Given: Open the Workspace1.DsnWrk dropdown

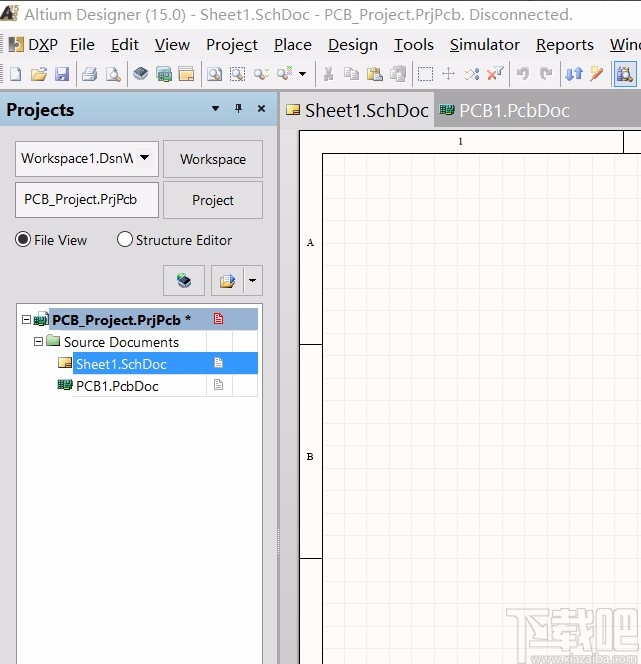Looking at the screenshot, I should (145, 158).
